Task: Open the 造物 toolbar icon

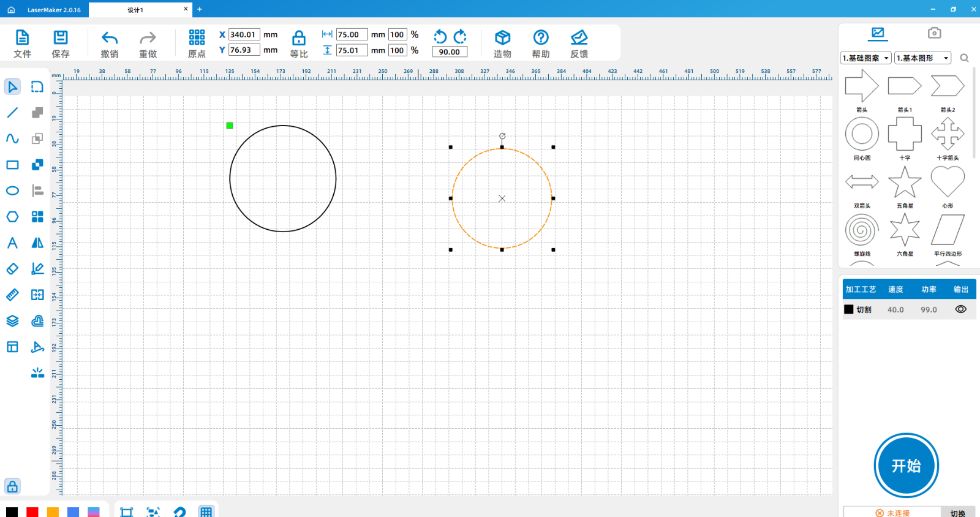Action: tap(502, 43)
